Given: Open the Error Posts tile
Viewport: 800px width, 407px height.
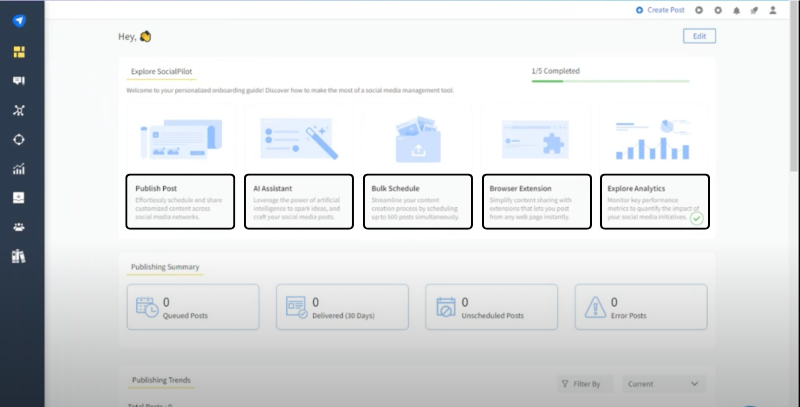Looking at the screenshot, I should (x=641, y=307).
